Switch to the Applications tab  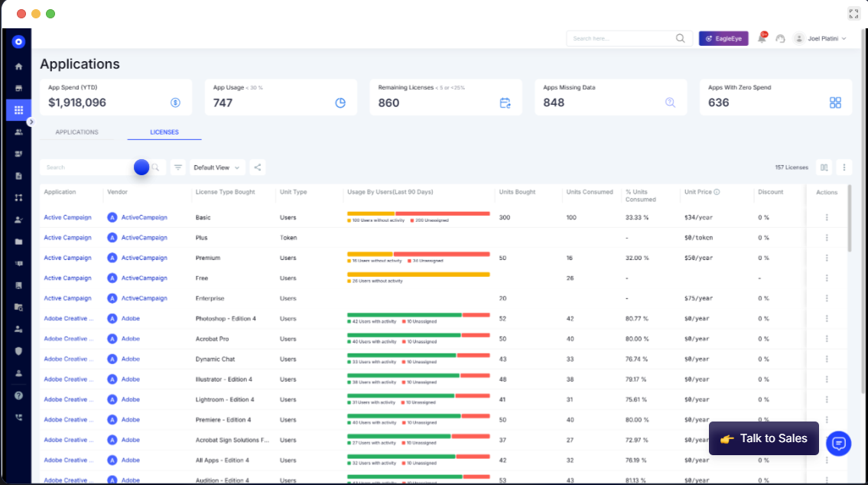(x=77, y=132)
